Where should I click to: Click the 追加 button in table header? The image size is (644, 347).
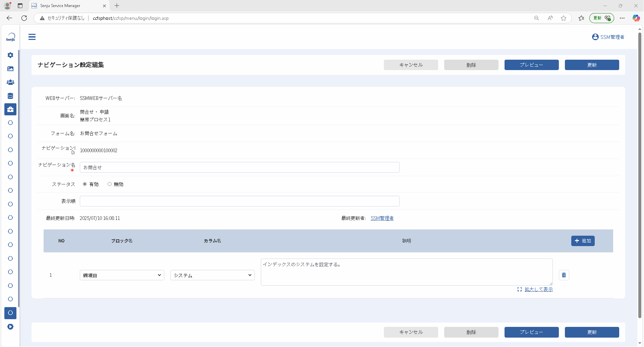point(583,241)
